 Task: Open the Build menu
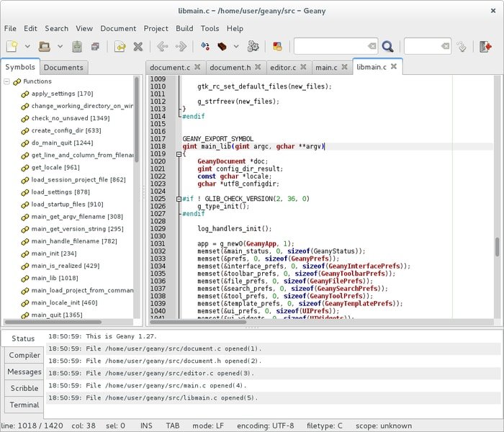coord(184,28)
